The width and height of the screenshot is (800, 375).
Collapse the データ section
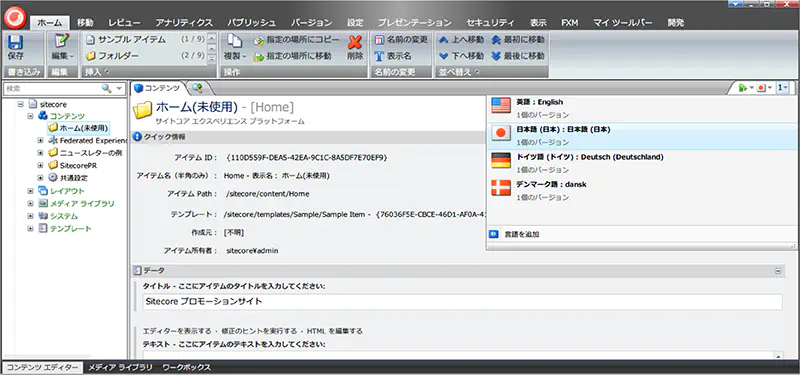[x=778, y=271]
